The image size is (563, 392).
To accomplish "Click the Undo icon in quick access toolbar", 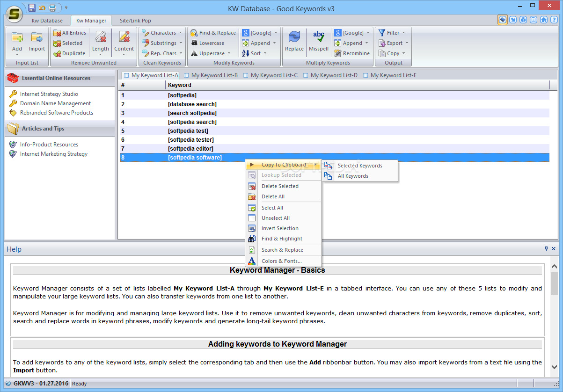I will [42, 8].
